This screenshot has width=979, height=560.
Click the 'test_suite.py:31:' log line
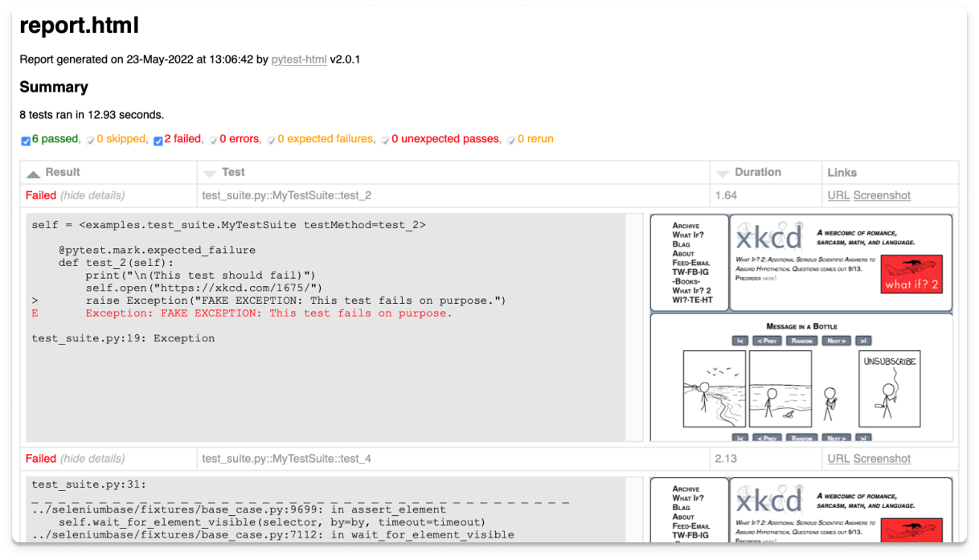pos(89,484)
